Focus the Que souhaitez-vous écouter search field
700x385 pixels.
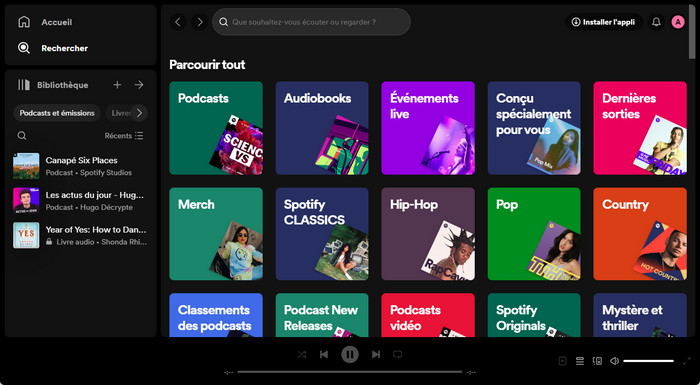tap(311, 22)
